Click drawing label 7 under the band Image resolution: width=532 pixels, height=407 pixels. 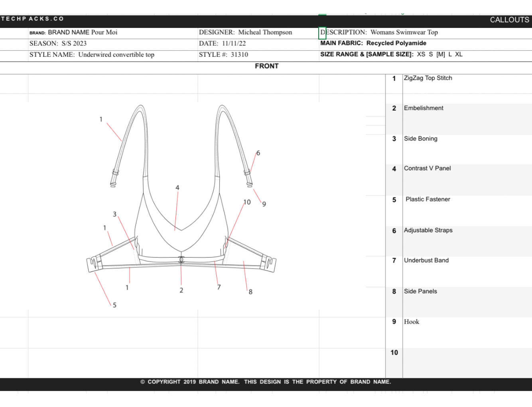pos(219,287)
